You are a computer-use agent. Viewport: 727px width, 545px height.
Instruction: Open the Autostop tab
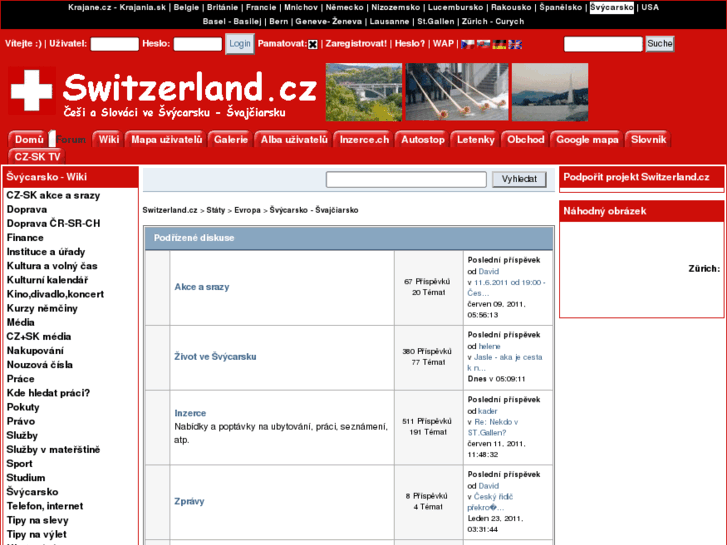[x=422, y=140]
